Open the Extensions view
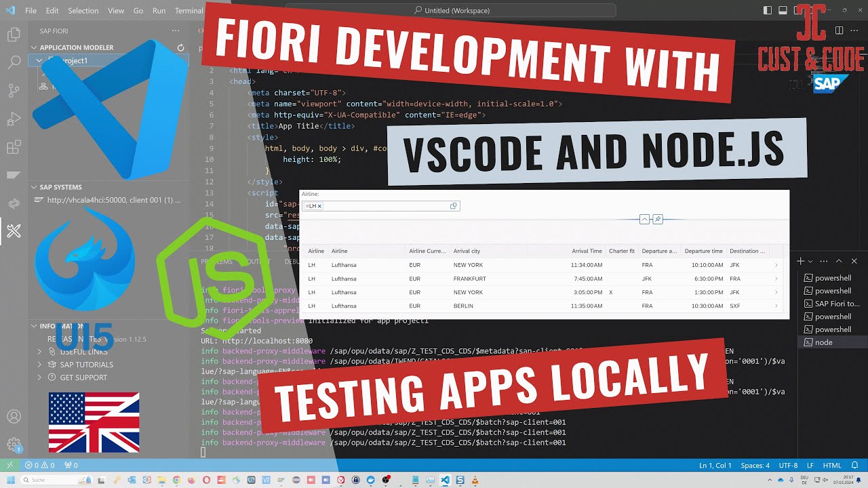 click(x=14, y=147)
